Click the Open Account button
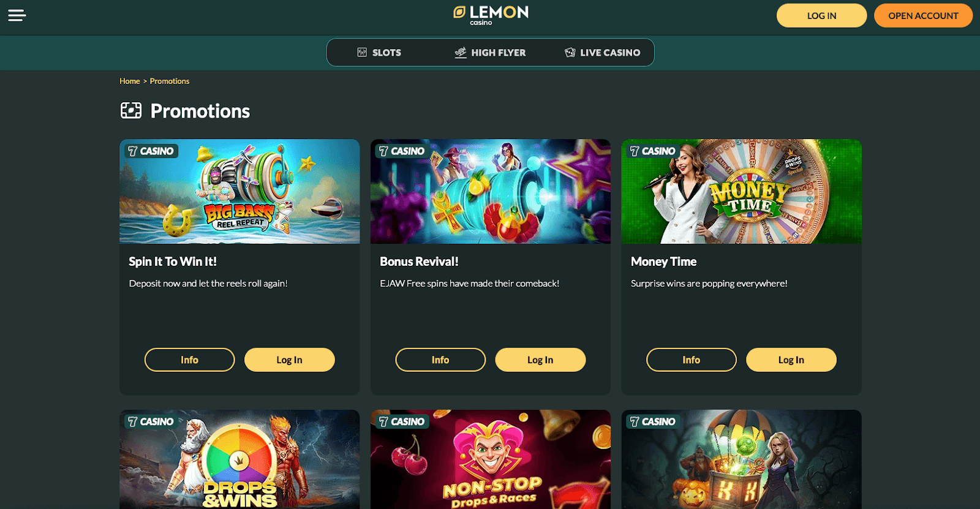980x509 pixels. click(923, 15)
